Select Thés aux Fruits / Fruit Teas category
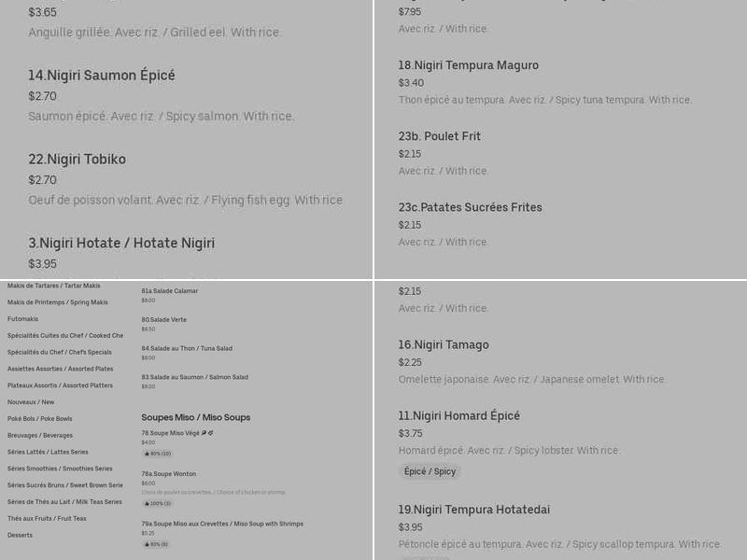 coord(47,519)
